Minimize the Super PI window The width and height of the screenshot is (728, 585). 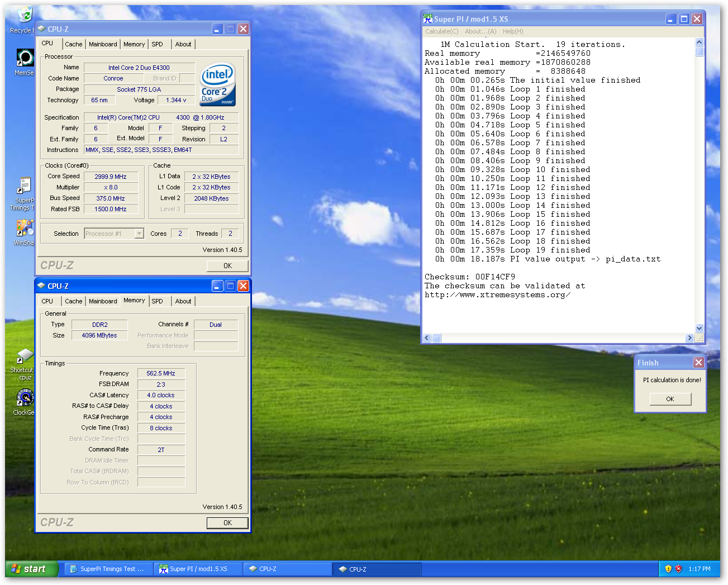(672, 19)
